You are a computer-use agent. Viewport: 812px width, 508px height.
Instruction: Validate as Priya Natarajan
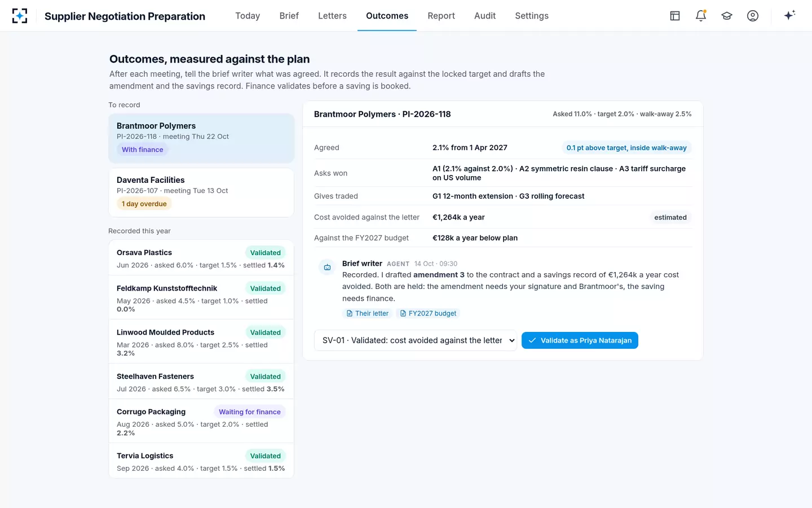[580, 340]
